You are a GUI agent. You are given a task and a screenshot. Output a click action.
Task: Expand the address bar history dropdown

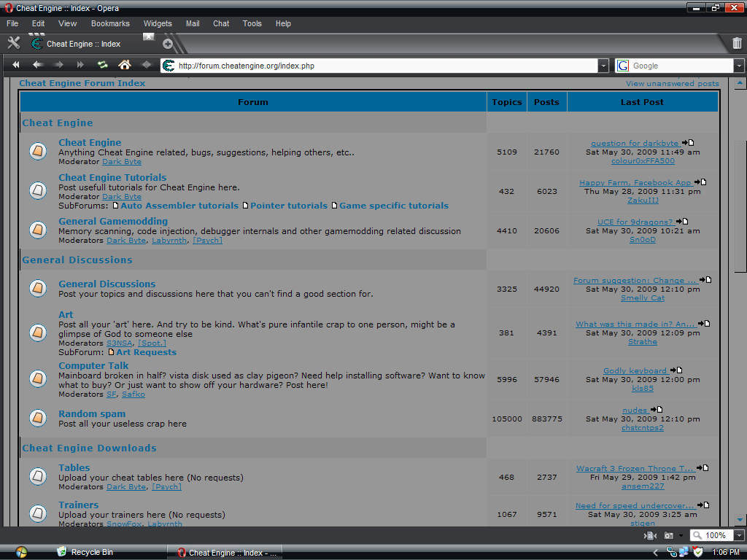pos(603,66)
